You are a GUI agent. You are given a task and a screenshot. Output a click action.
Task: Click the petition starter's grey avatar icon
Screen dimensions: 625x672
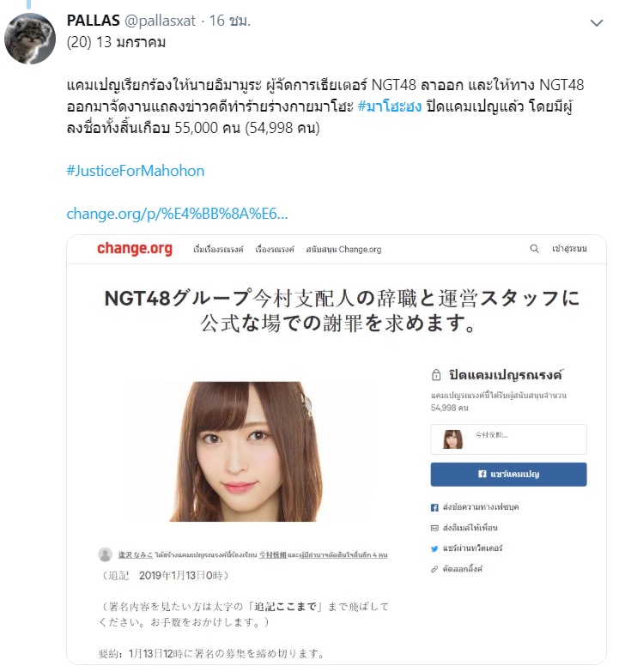105,554
